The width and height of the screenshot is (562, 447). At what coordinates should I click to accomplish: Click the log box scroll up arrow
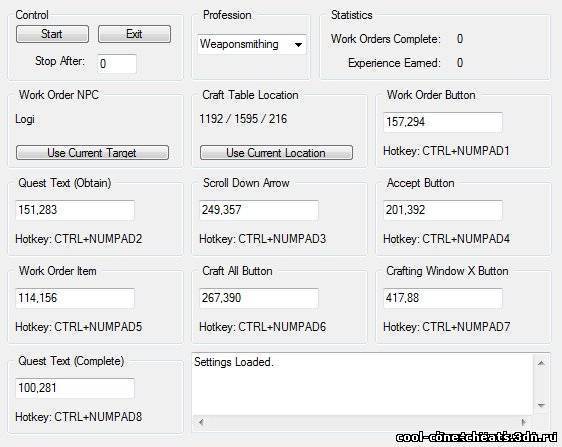(x=541, y=363)
